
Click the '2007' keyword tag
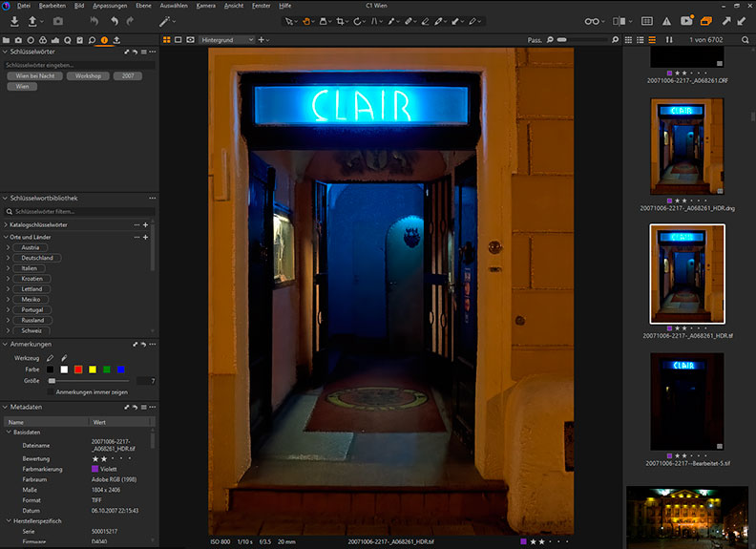pos(128,76)
